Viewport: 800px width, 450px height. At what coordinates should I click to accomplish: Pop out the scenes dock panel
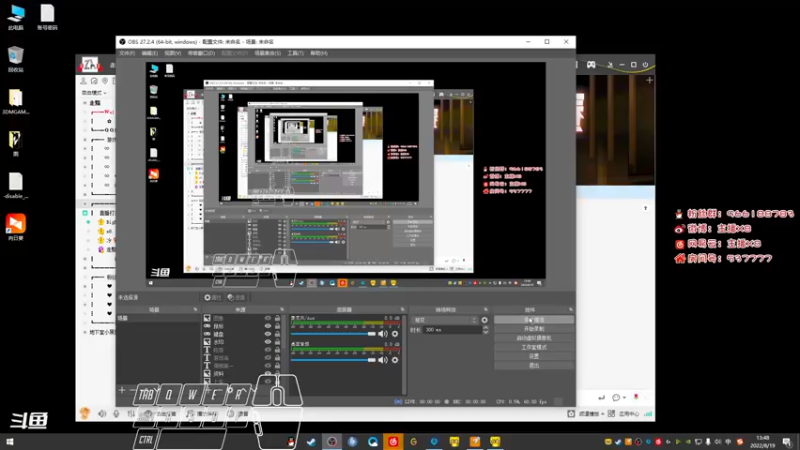pyautogui.click(x=195, y=310)
